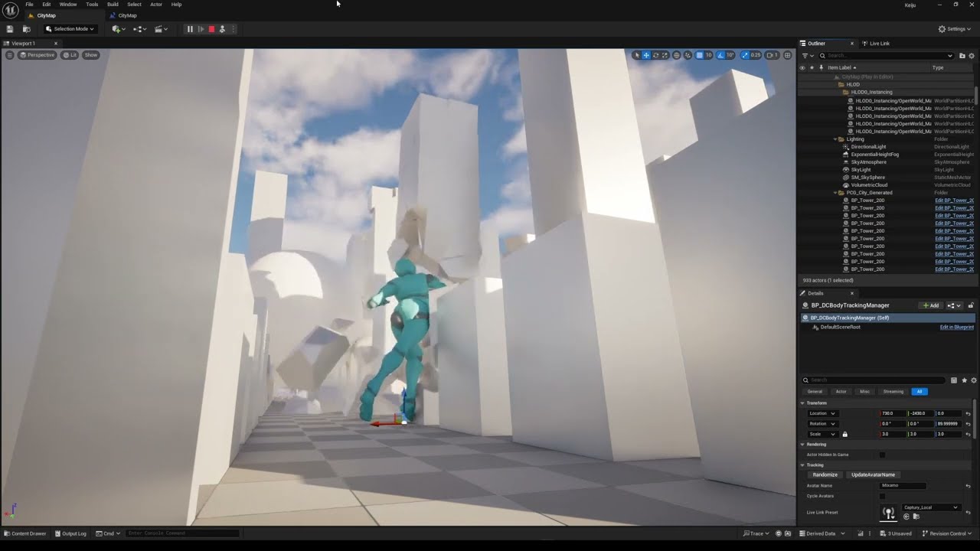Activate the Translate move gizmo tool
This screenshot has height=551, width=980.
point(646,55)
